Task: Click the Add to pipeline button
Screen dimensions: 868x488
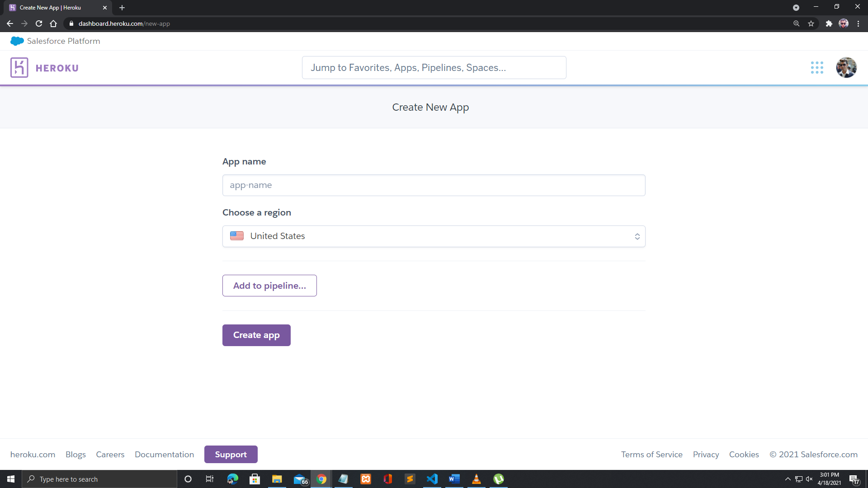Action: tap(269, 286)
